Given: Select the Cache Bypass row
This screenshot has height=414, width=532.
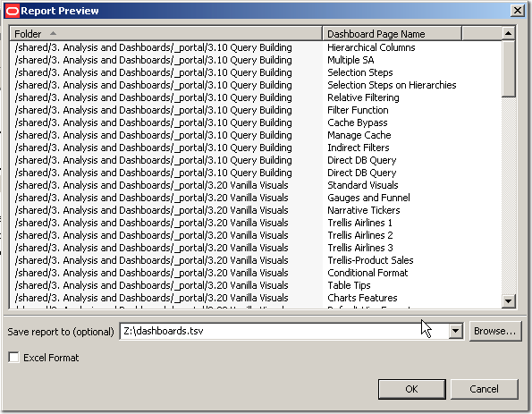Looking at the screenshot, I should 256,123.
